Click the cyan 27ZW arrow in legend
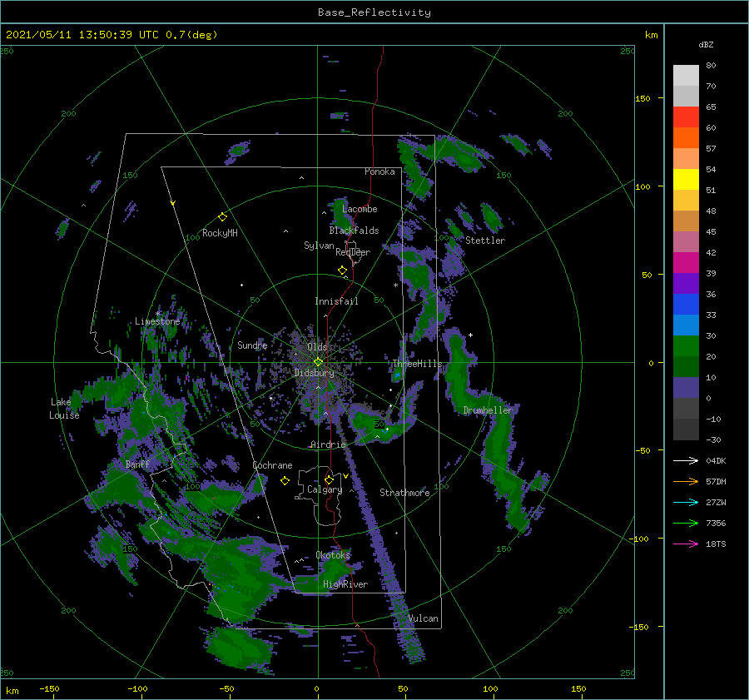Image resolution: width=749 pixels, height=700 pixels. (x=686, y=502)
